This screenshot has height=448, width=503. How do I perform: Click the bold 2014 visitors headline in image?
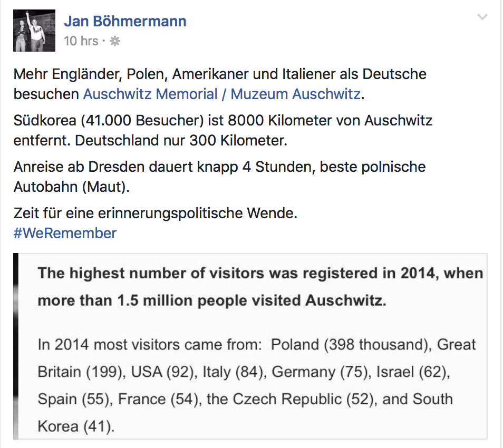pos(260,287)
